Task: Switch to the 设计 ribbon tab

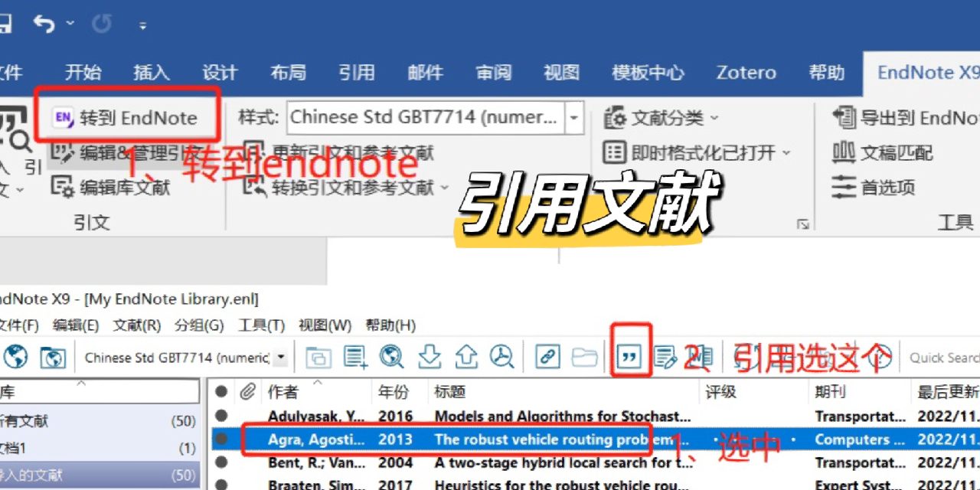Action: point(220,73)
